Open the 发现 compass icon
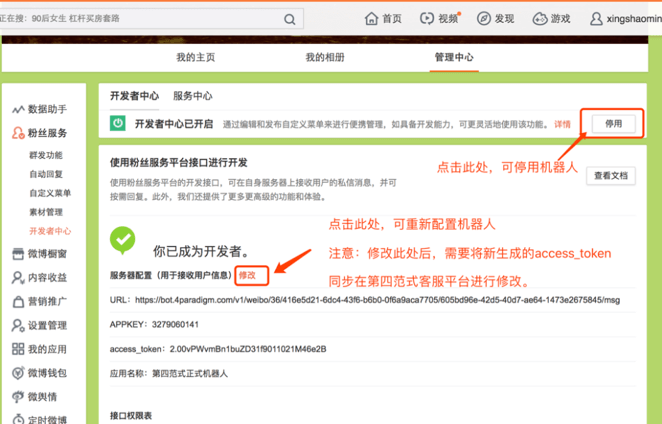 point(483,19)
